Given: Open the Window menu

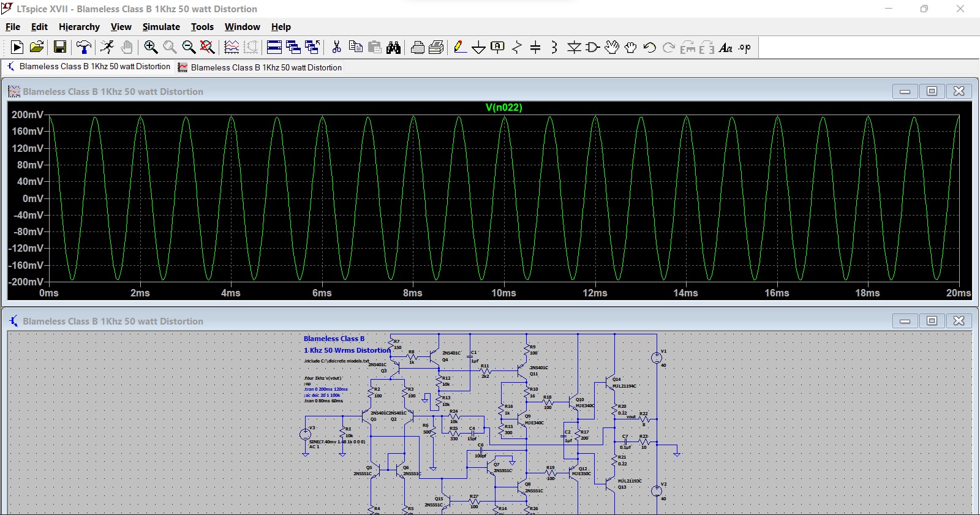Looking at the screenshot, I should point(242,27).
